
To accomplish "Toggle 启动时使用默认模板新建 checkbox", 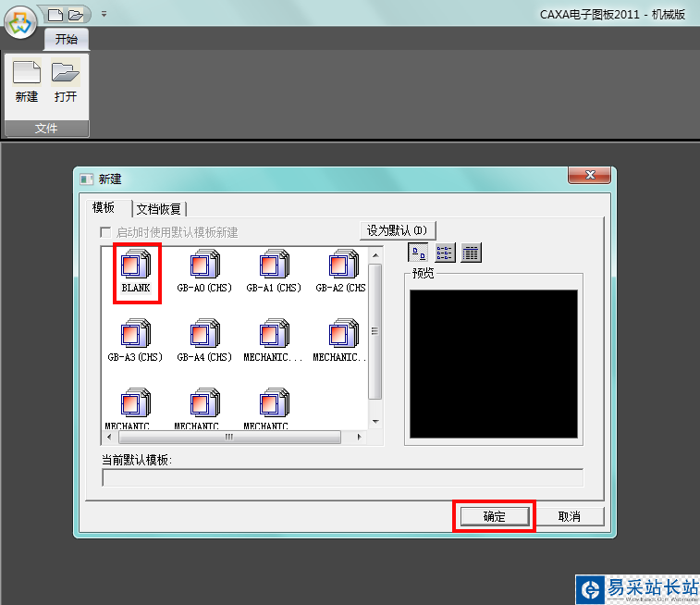I will pyautogui.click(x=105, y=232).
